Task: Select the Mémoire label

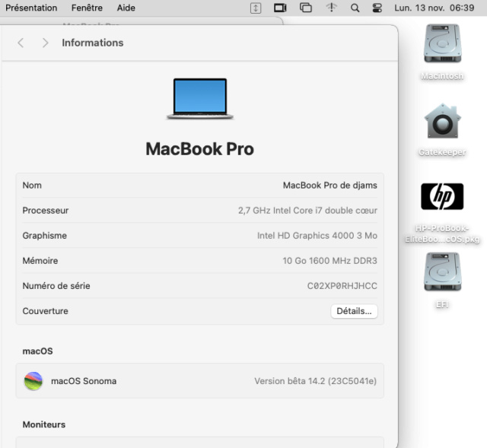Action: pos(40,261)
